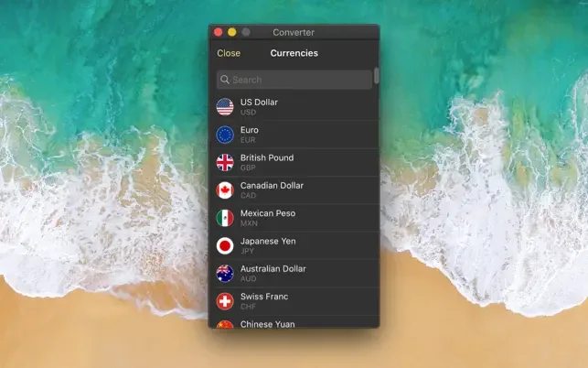Image resolution: width=588 pixels, height=368 pixels.
Task: Select Japanese Yen currency name
Action: [268, 241]
